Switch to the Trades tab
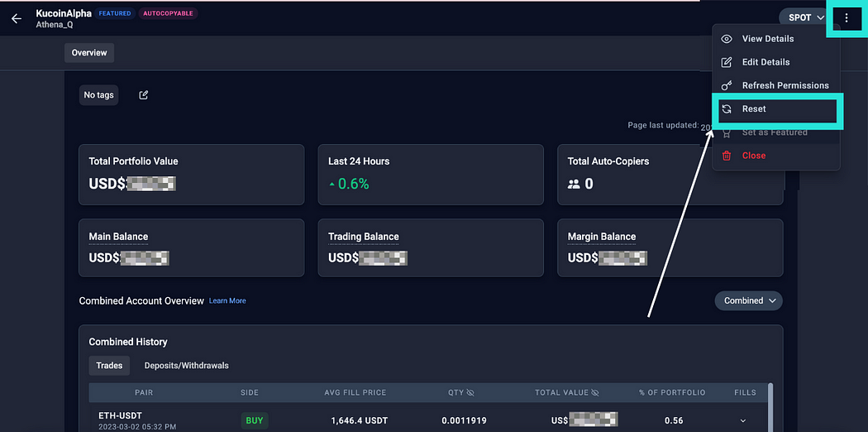The image size is (868, 432). click(x=109, y=366)
